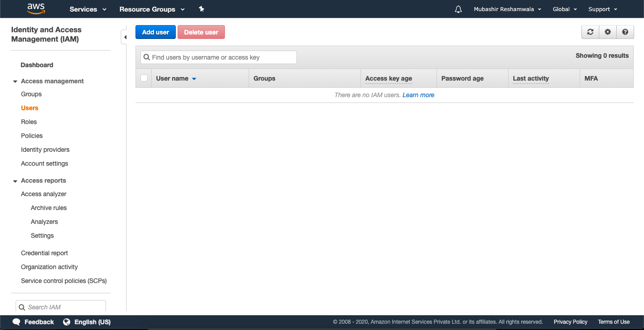Image resolution: width=644 pixels, height=330 pixels.
Task: Select Users in the sidebar
Action: pos(30,108)
